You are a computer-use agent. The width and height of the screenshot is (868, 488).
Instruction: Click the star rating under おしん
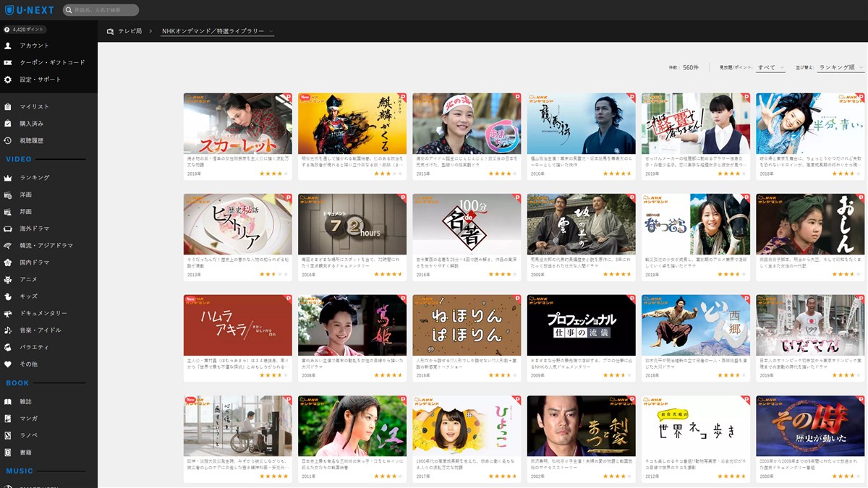coord(847,275)
